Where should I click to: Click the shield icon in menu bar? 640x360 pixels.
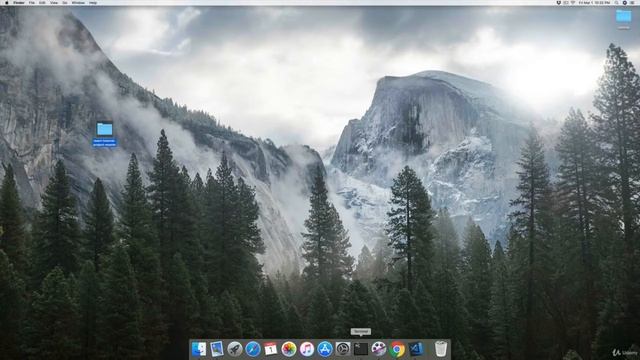(558, 2)
